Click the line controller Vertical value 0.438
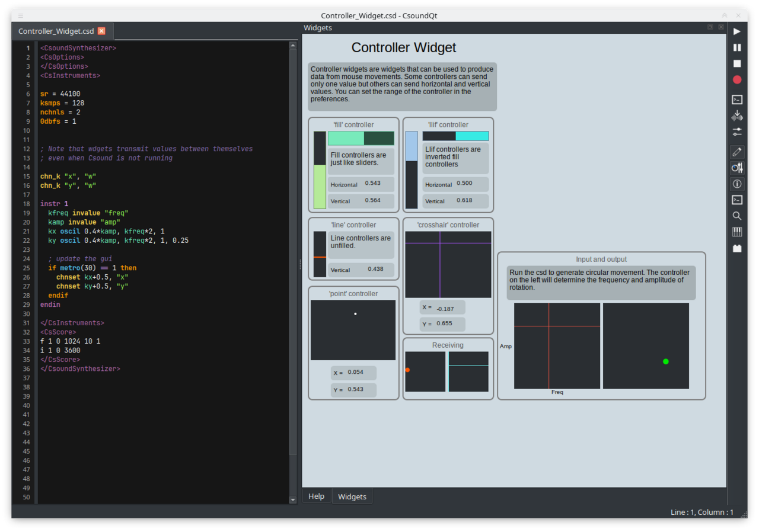The height and width of the screenshot is (532, 759). [x=375, y=269]
